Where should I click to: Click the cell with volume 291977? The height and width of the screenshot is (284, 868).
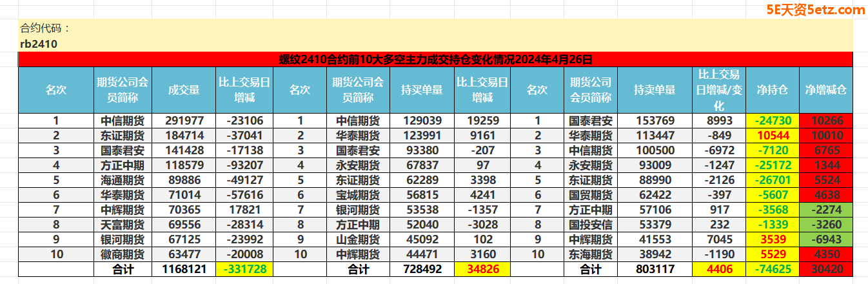pos(184,120)
